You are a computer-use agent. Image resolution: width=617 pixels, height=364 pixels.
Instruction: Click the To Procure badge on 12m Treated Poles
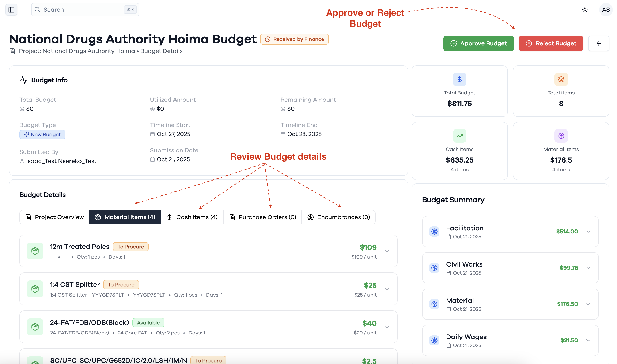tap(131, 247)
